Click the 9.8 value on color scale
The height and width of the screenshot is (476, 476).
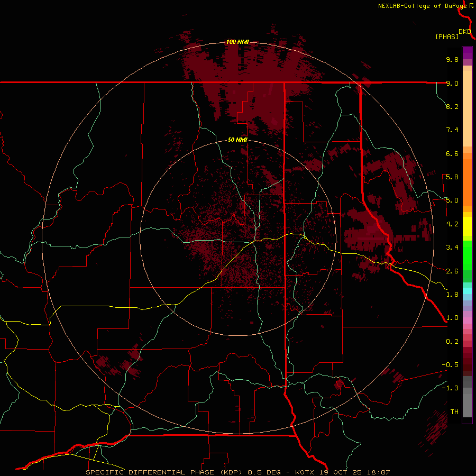pos(452,60)
